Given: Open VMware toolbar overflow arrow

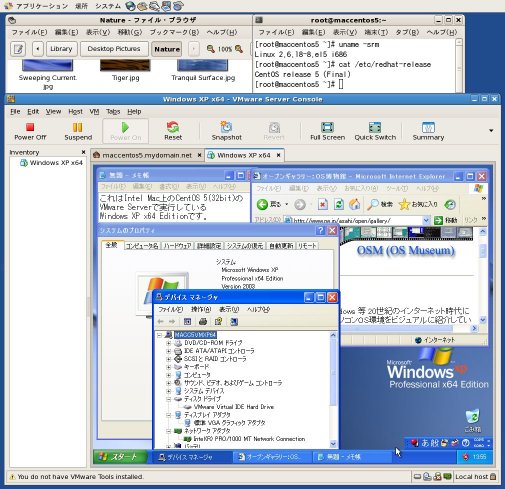Looking at the screenshot, I should point(491,130).
